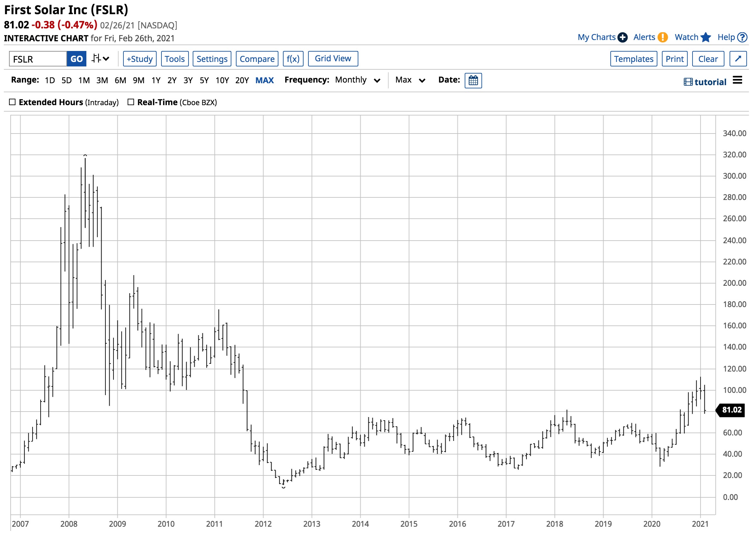Select the 20Y range
Viewport: 756px width, 538px height.
pos(242,81)
